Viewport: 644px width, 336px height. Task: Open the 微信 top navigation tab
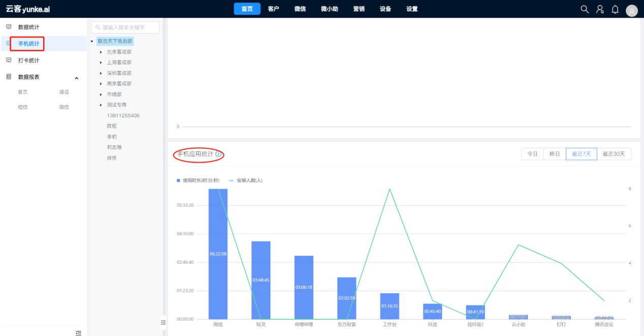pyautogui.click(x=300, y=9)
